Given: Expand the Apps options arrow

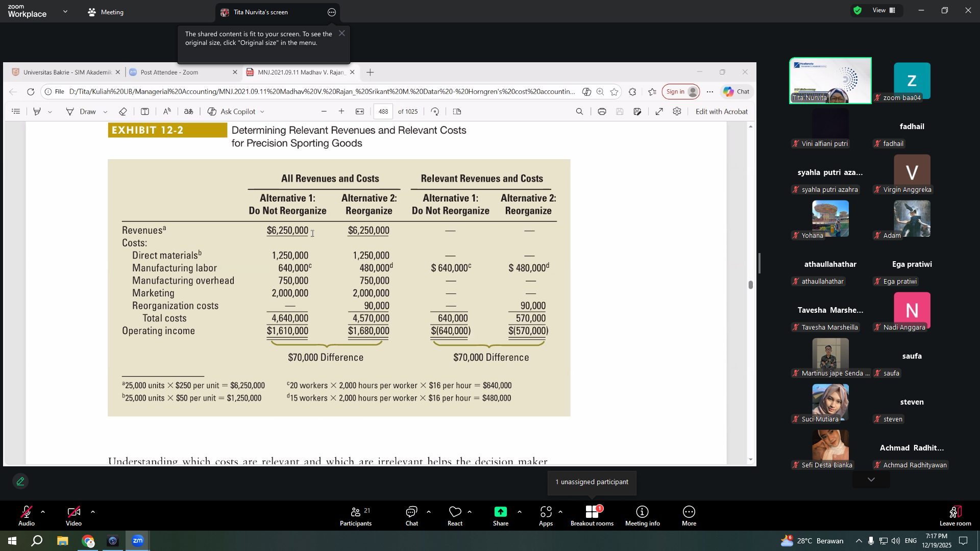Looking at the screenshot, I should (560, 511).
